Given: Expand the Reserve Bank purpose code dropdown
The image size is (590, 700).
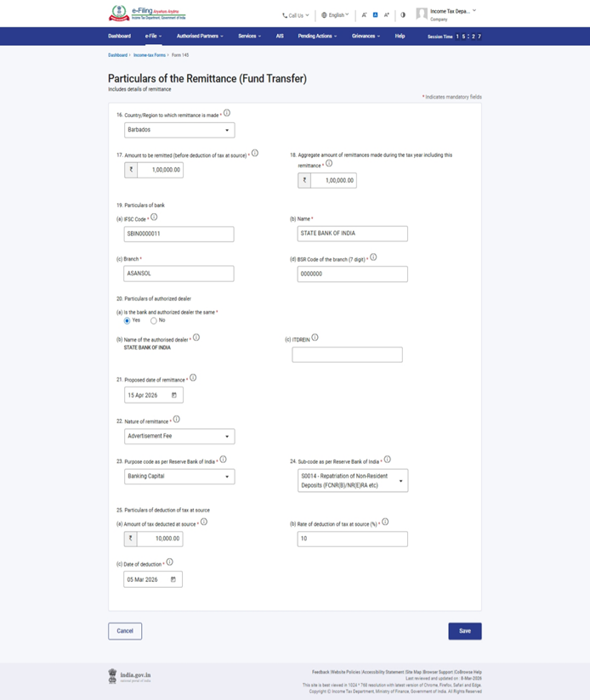Looking at the screenshot, I should click(x=179, y=477).
